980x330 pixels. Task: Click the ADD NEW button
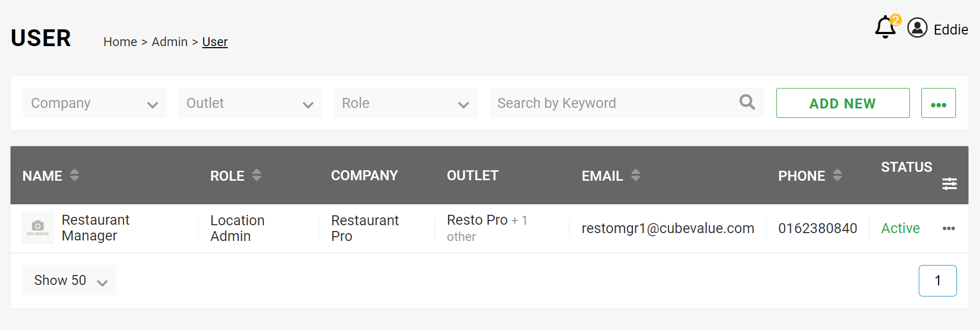point(842,103)
